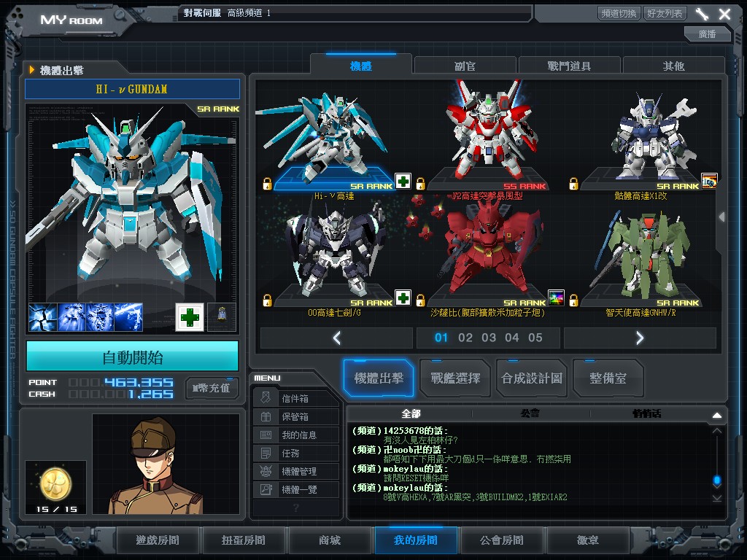Collapse unit list side arrow
The height and width of the screenshot is (560, 747).
point(722,217)
